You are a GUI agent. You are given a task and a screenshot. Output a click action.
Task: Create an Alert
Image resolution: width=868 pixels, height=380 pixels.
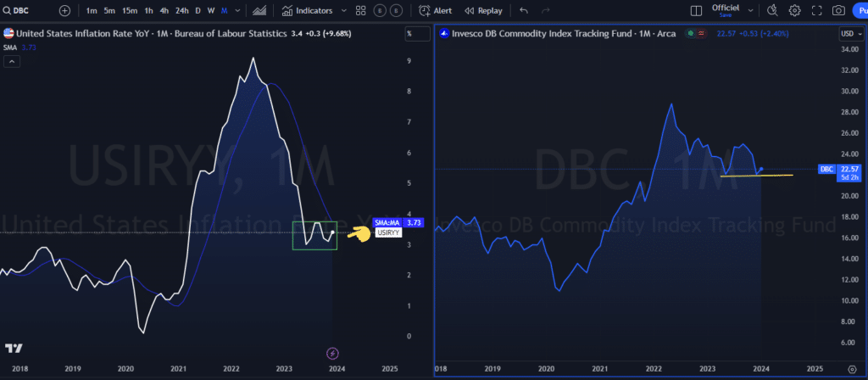pyautogui.click(x=435, y=10)
